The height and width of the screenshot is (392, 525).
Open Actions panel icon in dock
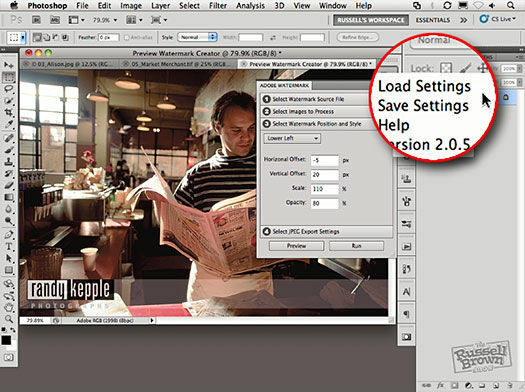(406, 247)
